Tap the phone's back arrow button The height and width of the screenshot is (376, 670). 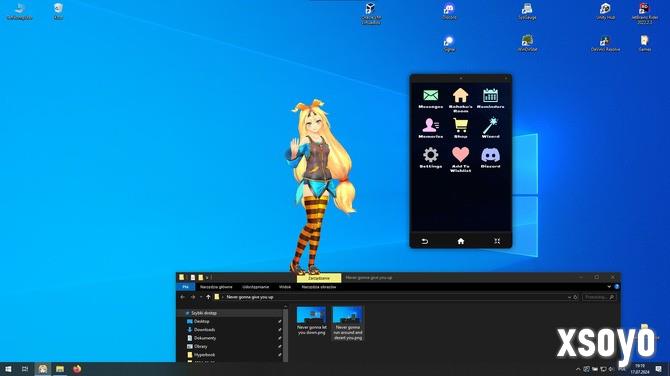(x=424, y=241)
